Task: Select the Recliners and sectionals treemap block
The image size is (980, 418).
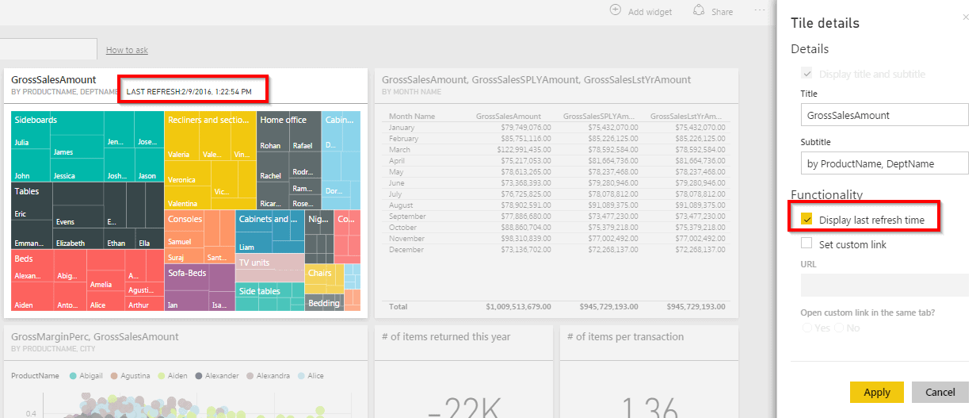Action: 209,121
